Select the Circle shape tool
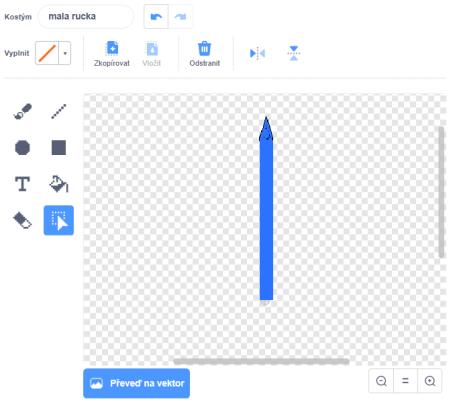The width and height of the screenshot is (455, 408). 23,147
